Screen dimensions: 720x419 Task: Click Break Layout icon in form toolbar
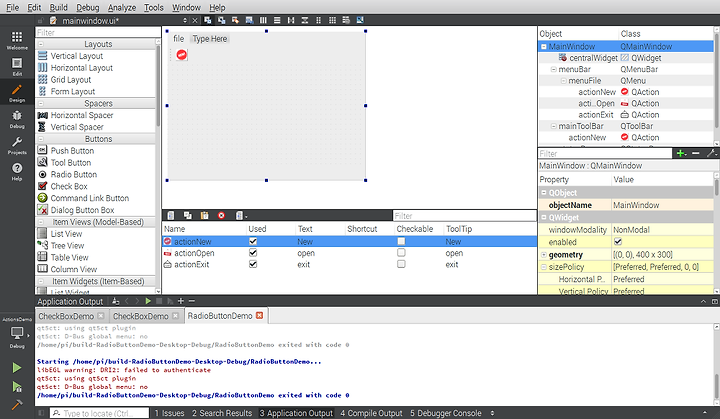pyautogui.click(x=346, y=20)
